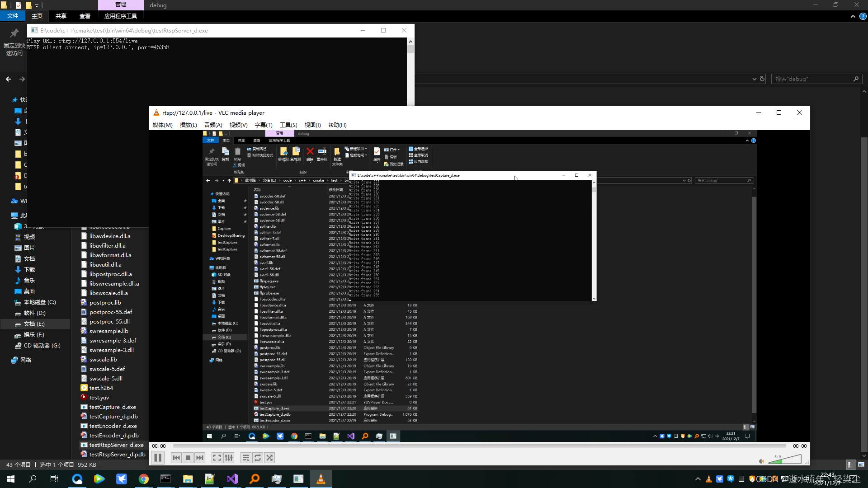Select testCapture_d.exe file
Image resolution: width=868 pixels, height=488 pixels.
113,407
